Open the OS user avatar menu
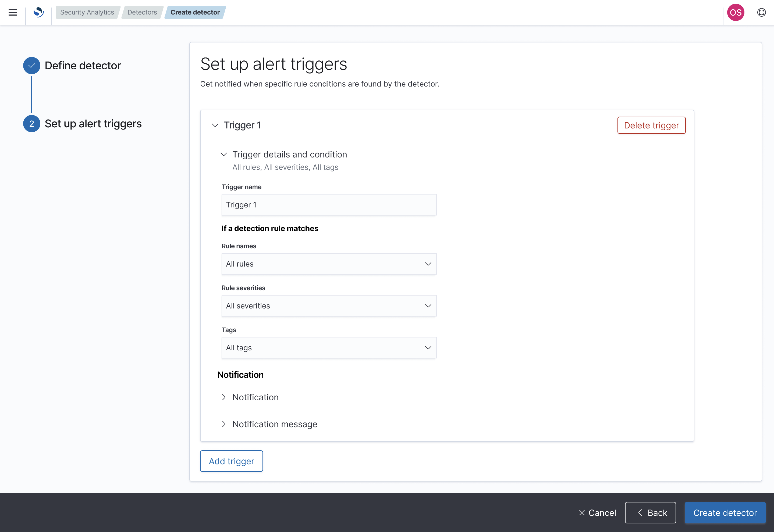The image size is (774, 532). pyautogui.click(x=736, y=12)
